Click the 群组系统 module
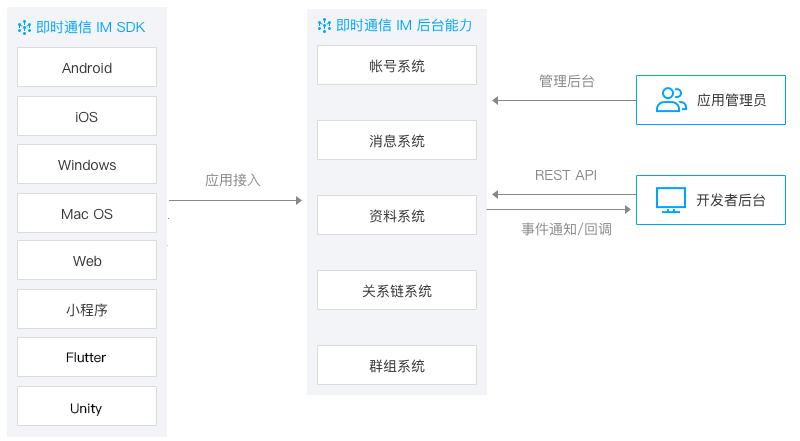Screen dimensions: 800x441 397,365
